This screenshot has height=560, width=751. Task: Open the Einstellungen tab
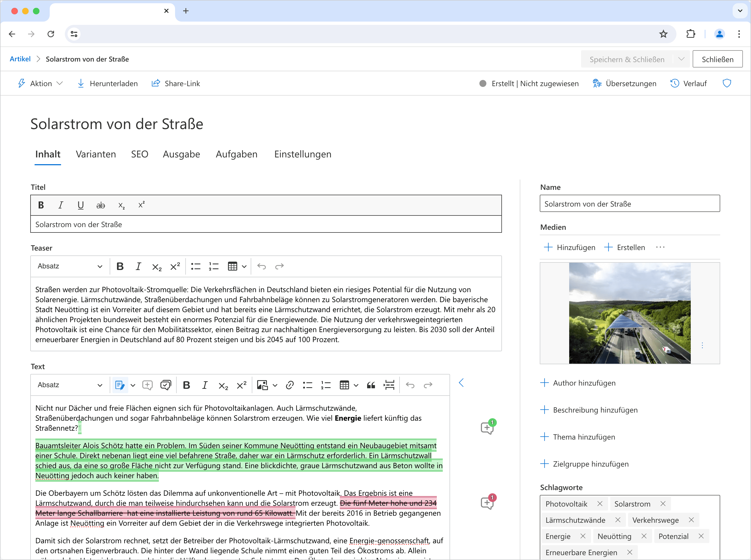pos(303,154)
